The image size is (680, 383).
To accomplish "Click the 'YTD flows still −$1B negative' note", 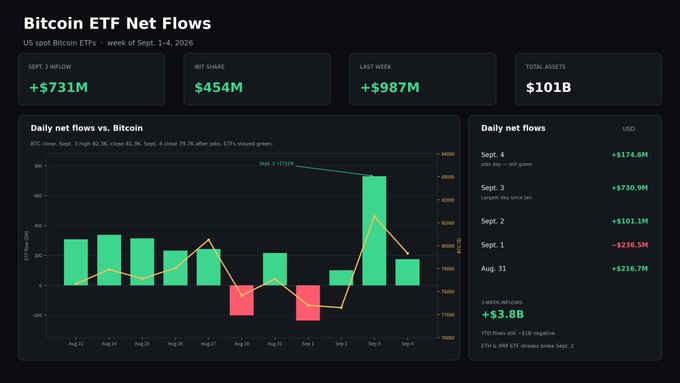I will pos(518,333).
